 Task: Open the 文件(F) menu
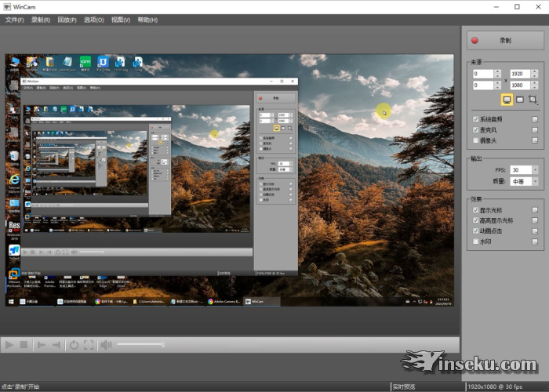pyautogui.click(x=15, y=20)
